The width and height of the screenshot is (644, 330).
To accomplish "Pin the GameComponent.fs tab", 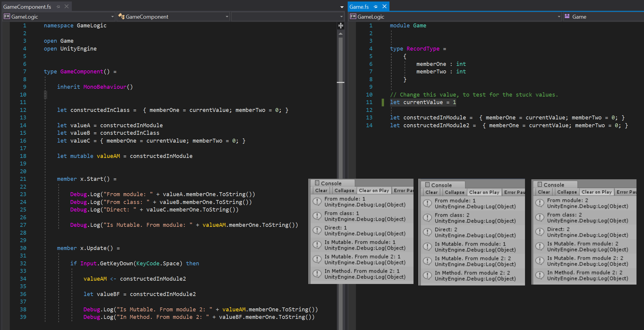I will (57, 6).
